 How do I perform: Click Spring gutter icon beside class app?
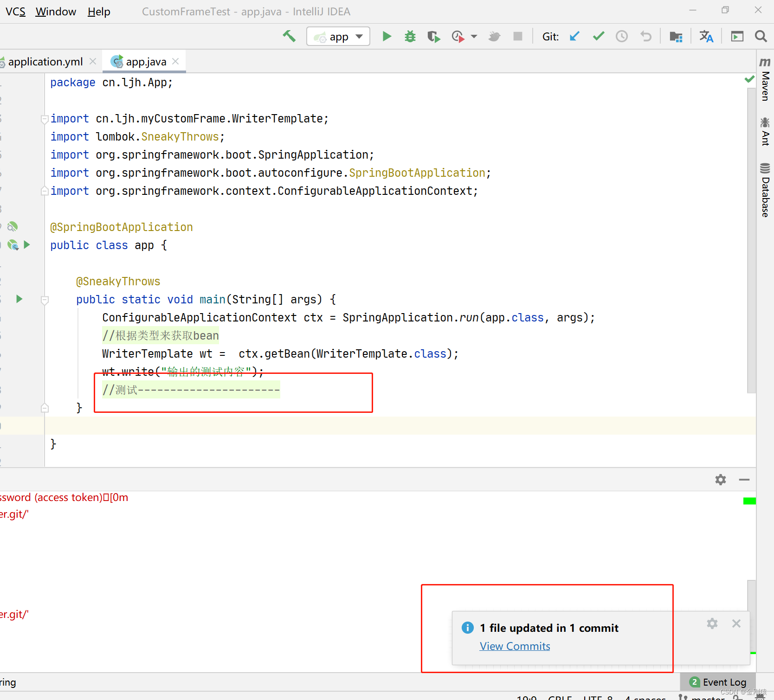(x=13, y=245)
